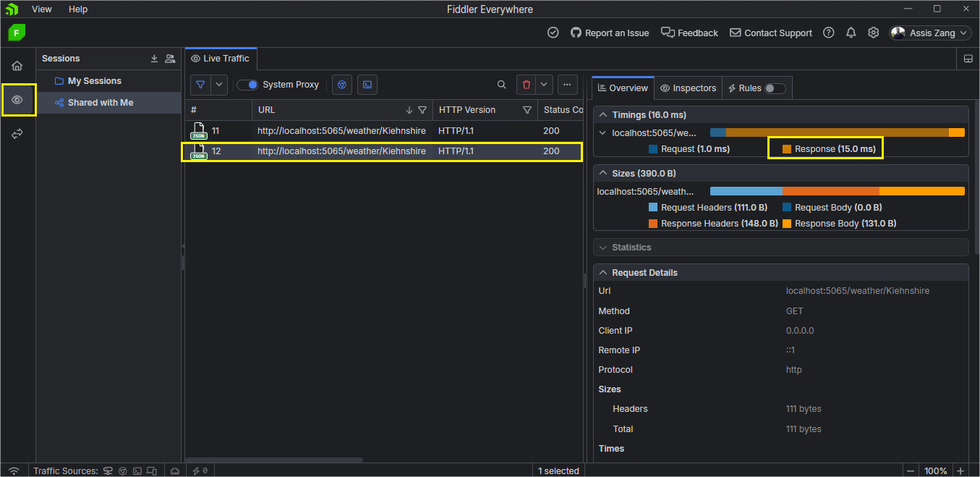Open the View menu
980x477 pixels.
pos(42,9)
